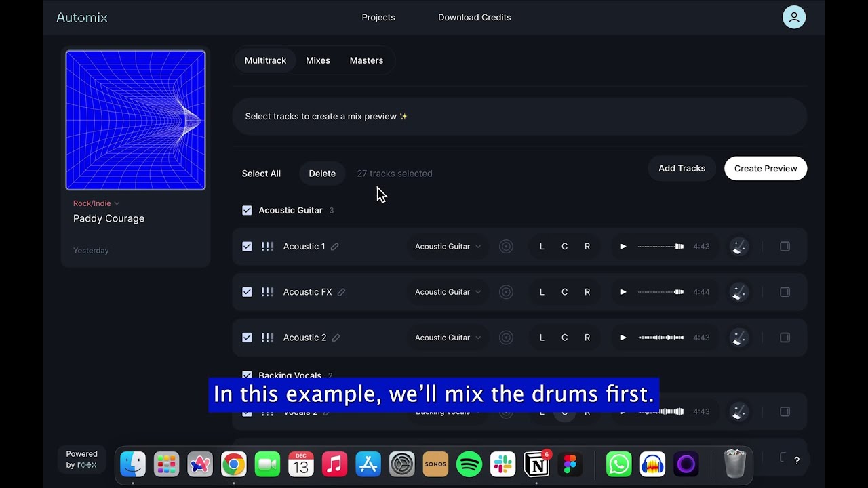868x488 pixels.
Task: Edit the Acoustic FX track name pencil
Action: 342,292
